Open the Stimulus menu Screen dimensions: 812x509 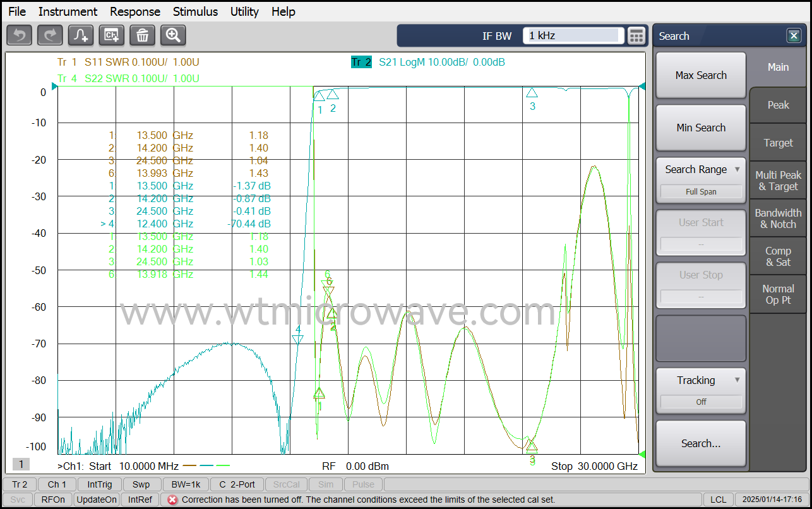[x=195, y=11]
